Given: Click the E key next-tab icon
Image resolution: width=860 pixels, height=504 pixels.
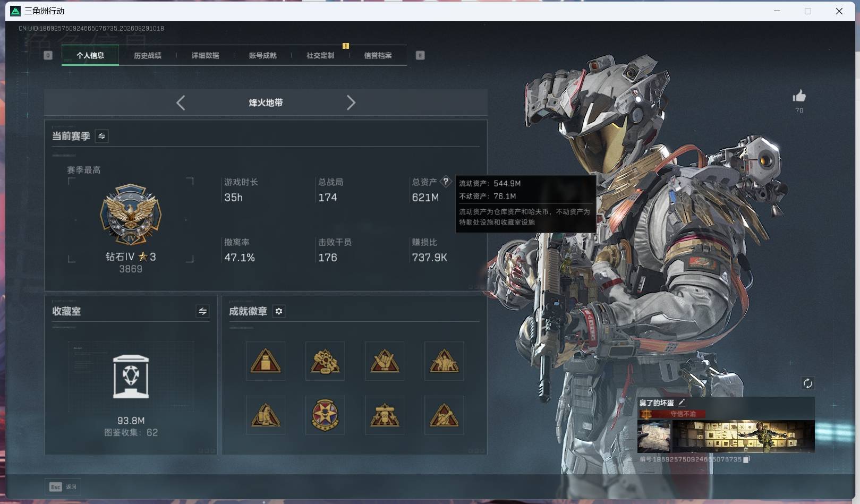Looking at the screenshot, I should pyautogui.click(x=420, y=55).
